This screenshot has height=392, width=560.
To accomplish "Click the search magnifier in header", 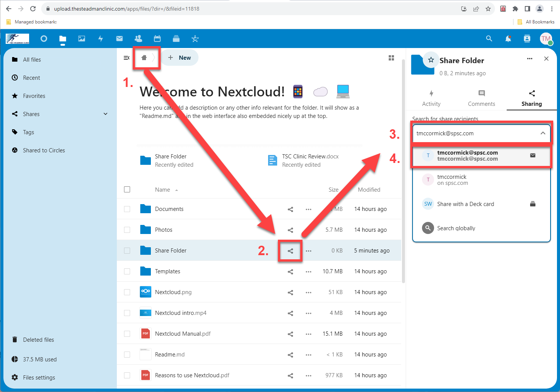I will (489, 39).
